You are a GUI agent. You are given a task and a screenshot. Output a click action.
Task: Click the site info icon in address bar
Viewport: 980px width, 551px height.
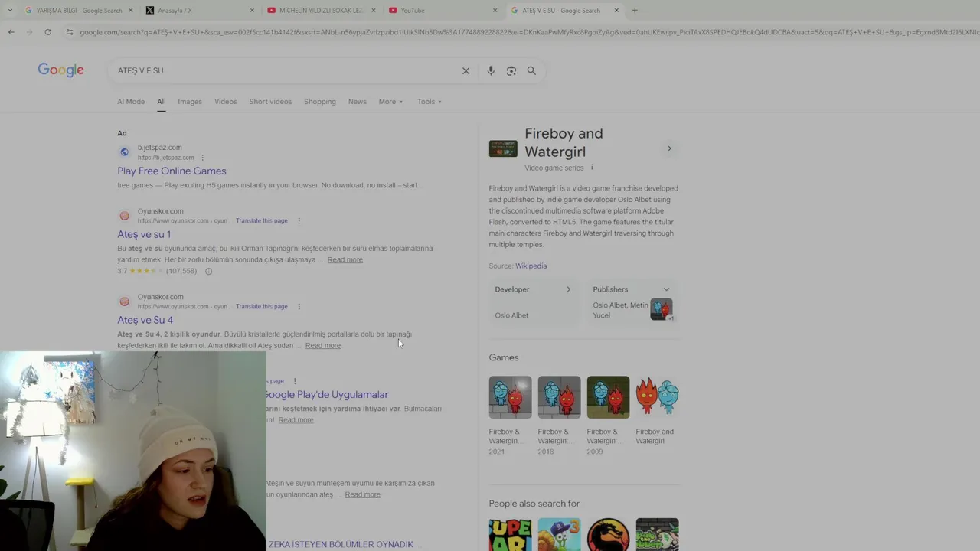70,32
